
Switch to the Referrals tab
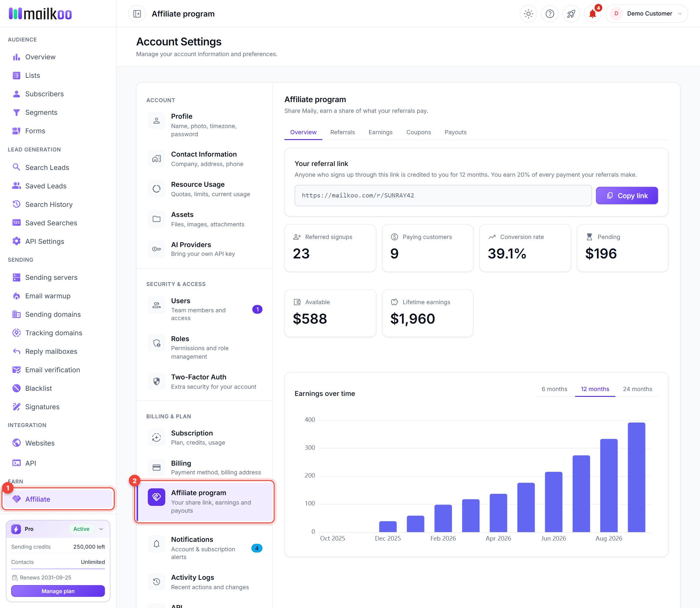coord(342,132)
